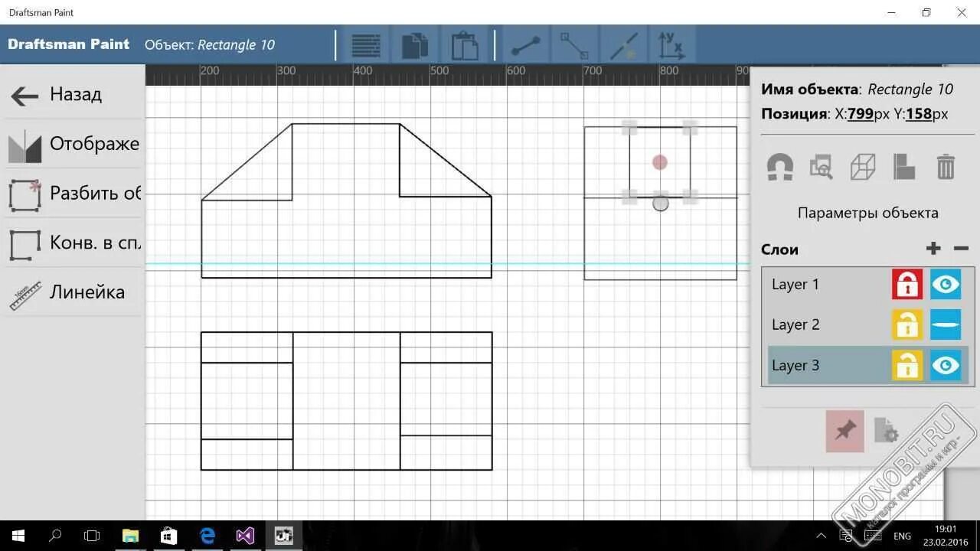Copy object with the duplicate pages icon
This screenshot has height=551, width=980.
pyautogui.click(x=415, y=45)
